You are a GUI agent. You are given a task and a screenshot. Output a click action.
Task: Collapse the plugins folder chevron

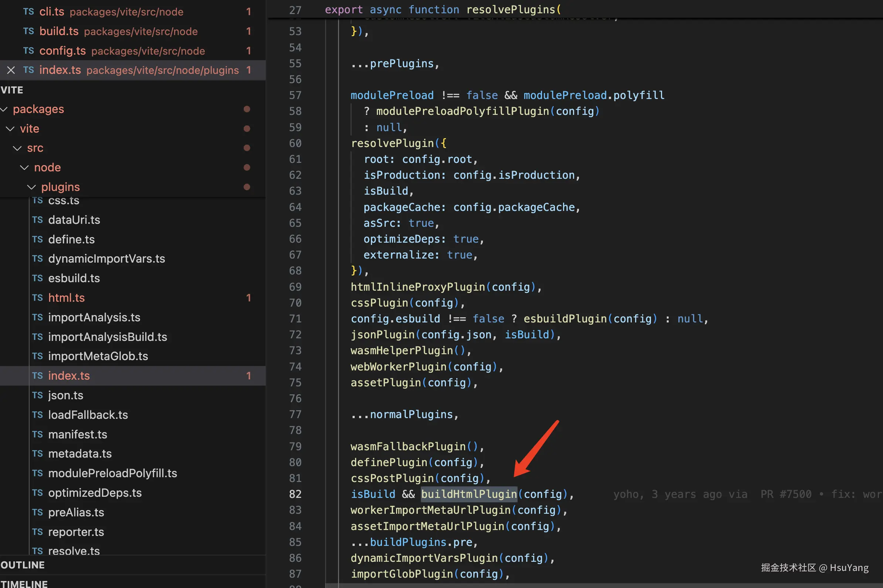pyautogui.click(x=31, y=187)
